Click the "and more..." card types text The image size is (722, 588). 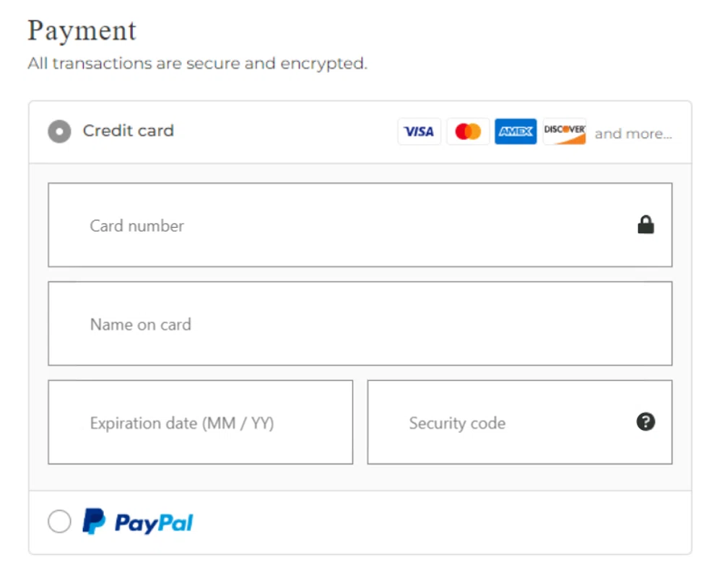click(x=633, y=133)
